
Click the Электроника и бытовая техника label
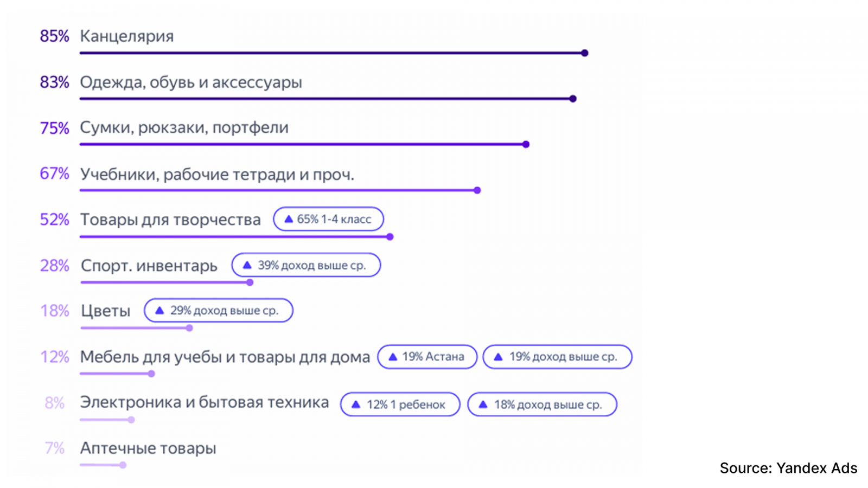(204, 402)
